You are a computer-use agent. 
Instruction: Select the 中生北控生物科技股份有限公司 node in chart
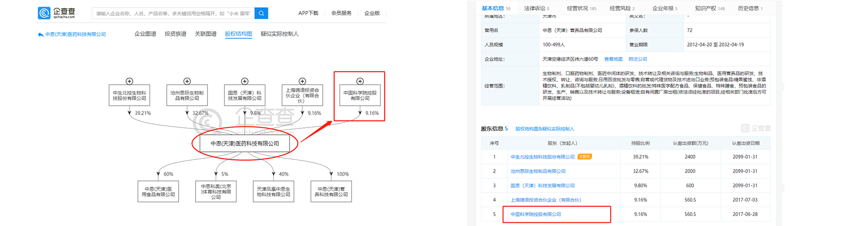(129, 95)
